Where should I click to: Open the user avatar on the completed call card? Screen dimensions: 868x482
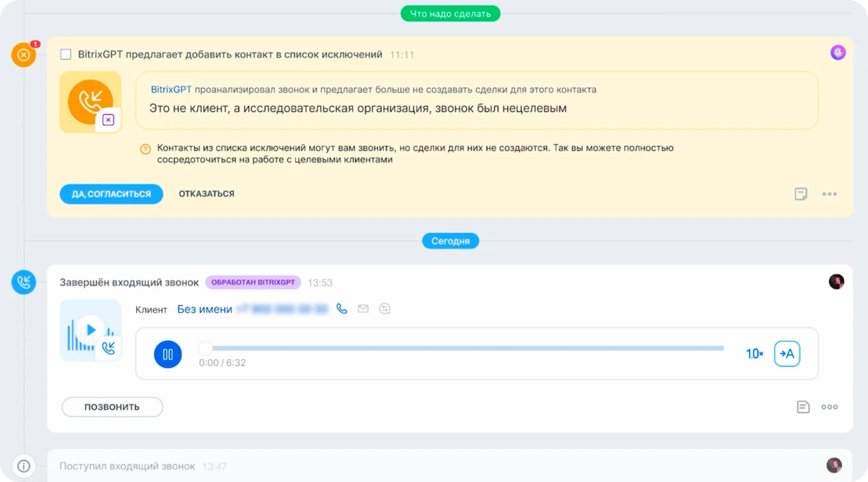(837, 281)
